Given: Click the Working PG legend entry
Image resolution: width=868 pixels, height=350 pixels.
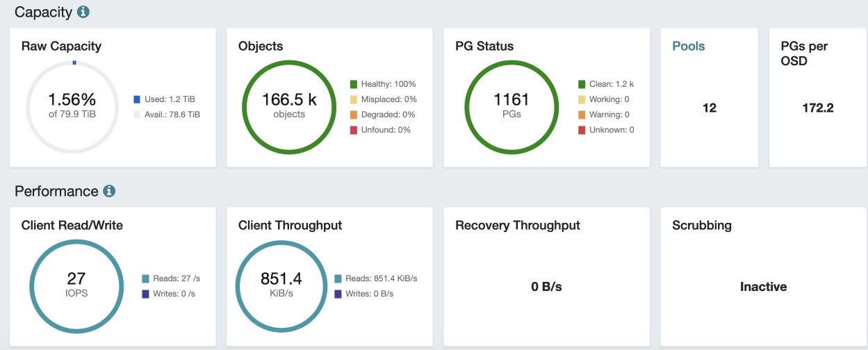Looking at the screenshot, I should 604,99.
